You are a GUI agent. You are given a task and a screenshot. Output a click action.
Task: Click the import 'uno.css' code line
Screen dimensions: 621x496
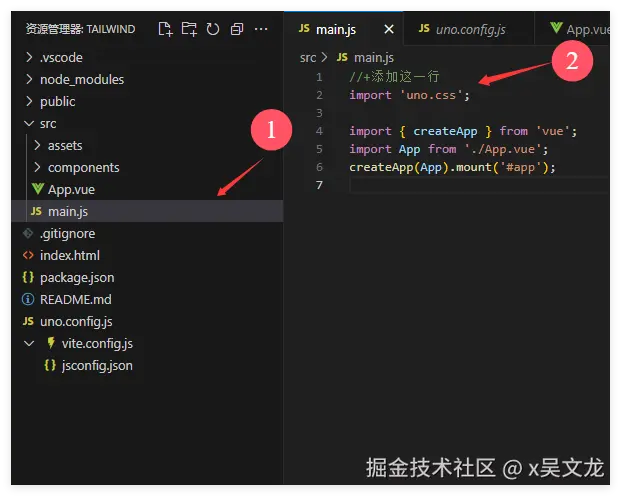pos(409,95)
